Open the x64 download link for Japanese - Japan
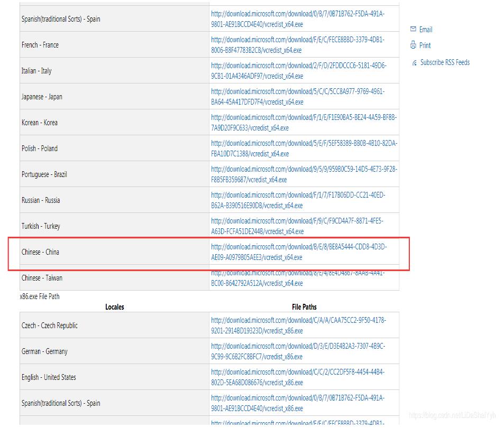504x428 pixels. point(298,97)
